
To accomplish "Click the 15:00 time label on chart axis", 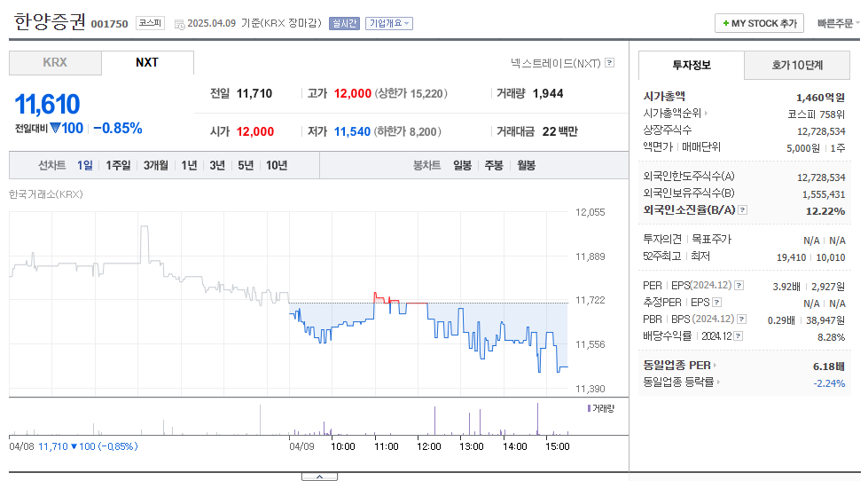I will (x=558, y=446).
